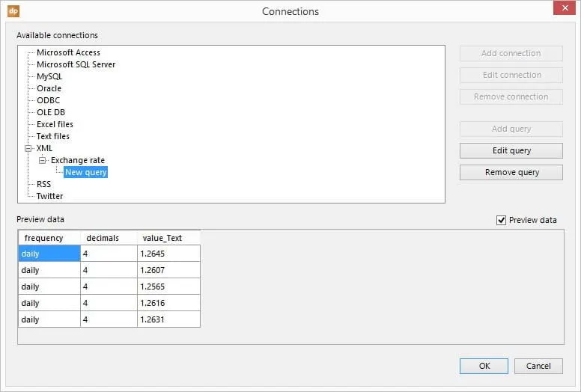Collapse the Exchange rate node
The width and height of the screenshot is (581, 392).
tap(43, 160)
